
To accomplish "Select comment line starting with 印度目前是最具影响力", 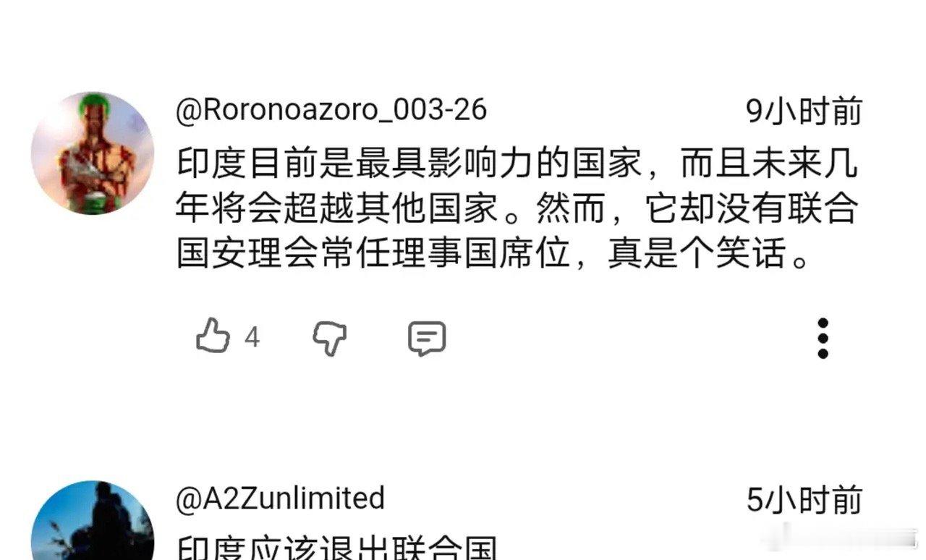I will coord(517,164).
